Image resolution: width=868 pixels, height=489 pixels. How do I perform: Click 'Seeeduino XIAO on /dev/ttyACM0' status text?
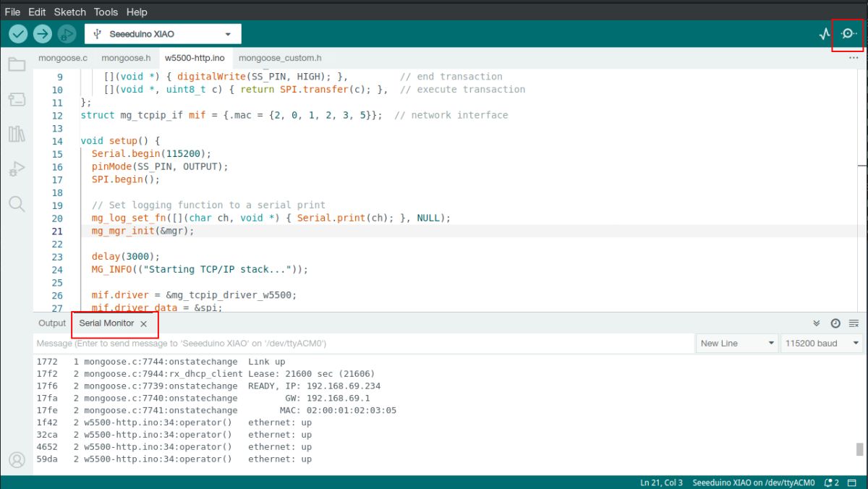tap(754, 482)
